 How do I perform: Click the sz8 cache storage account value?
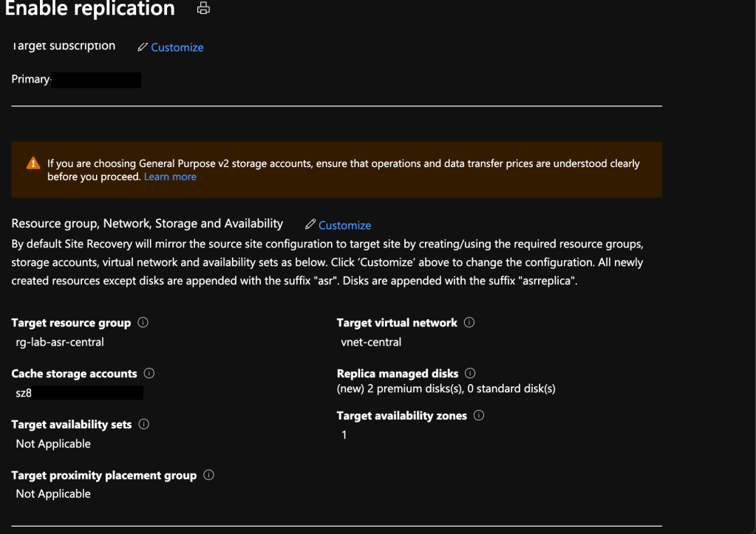[x=24, y=393]
